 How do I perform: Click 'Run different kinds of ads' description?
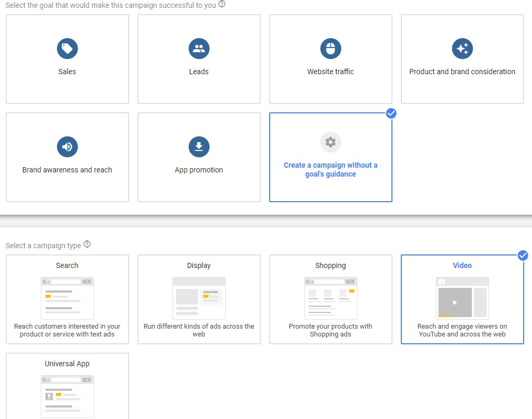[x=199, y=330]
